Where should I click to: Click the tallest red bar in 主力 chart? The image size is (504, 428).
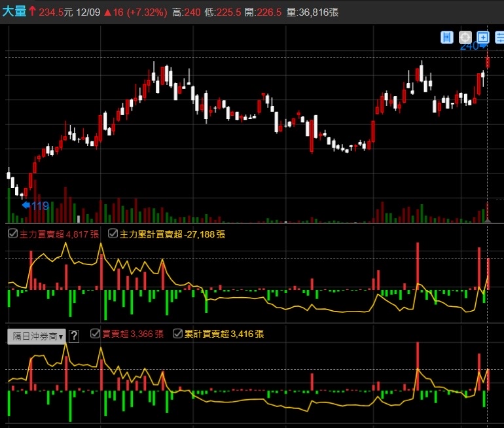point(417,265)
